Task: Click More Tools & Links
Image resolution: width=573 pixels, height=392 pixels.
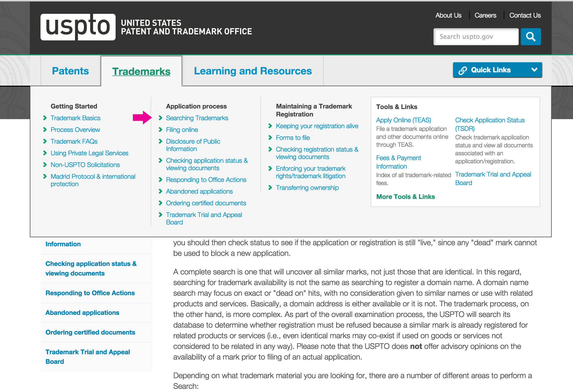Action: [405, 197]
